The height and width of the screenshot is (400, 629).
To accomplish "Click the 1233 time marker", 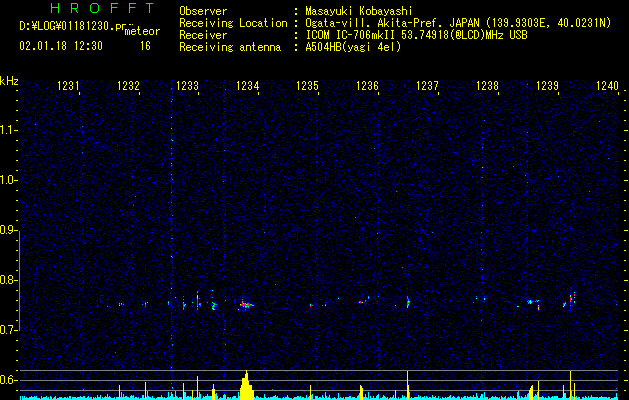I will [187, 86].
